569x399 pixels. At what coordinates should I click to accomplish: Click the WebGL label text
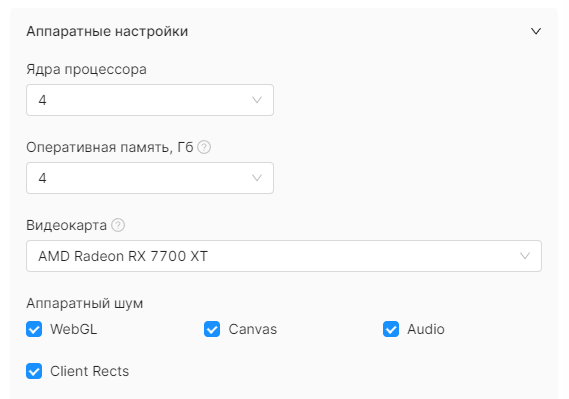tap(74, 329)
